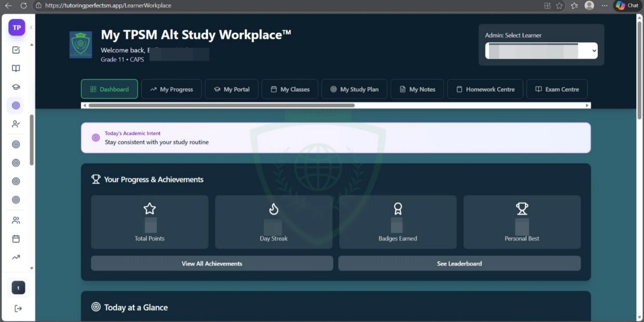The image size is (644, 322).
Task: Click the View All Achievements button
Action: pyautogui.click(x=212, y=263)
